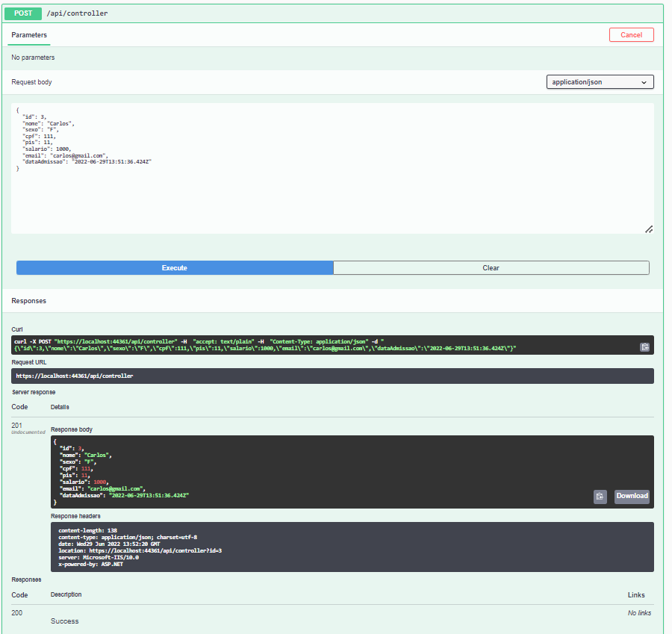This screenshot has height=634, width=672.
Task: Select application/json from the content type selector
Action: (600, 81)
